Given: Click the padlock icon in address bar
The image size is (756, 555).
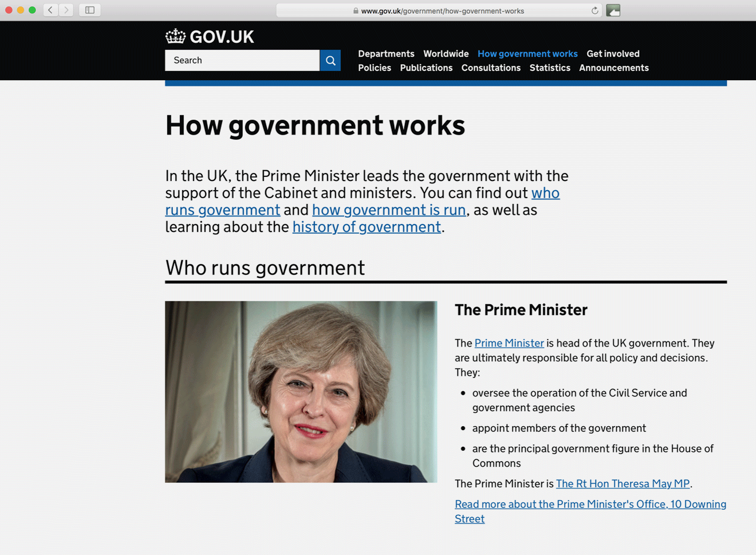Looking at the screenshot, I should click(x=356, y=11).
